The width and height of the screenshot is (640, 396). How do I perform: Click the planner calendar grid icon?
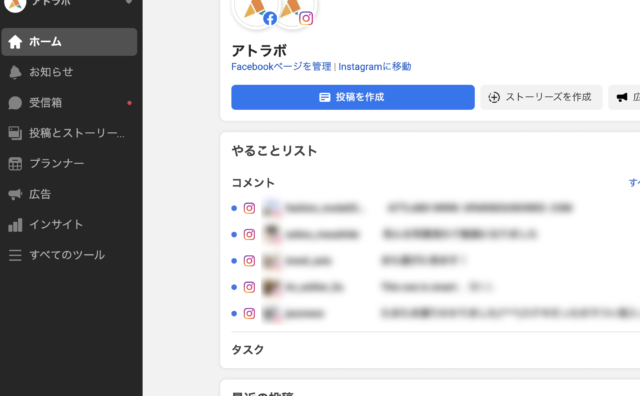point(15,164)
